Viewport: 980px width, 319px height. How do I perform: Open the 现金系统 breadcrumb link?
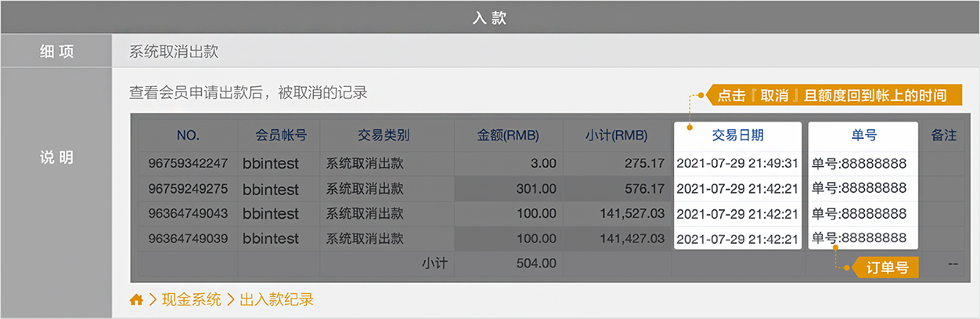(191, 299)
